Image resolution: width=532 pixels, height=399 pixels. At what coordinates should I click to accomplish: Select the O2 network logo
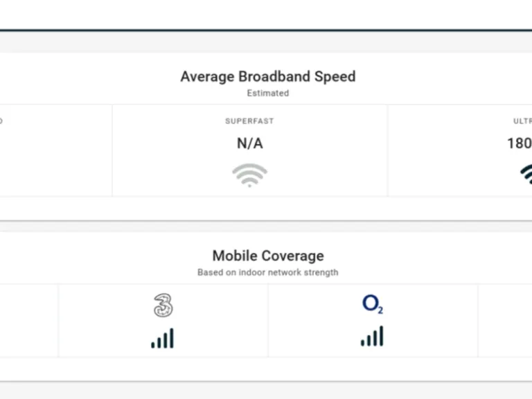click(373, 305)
